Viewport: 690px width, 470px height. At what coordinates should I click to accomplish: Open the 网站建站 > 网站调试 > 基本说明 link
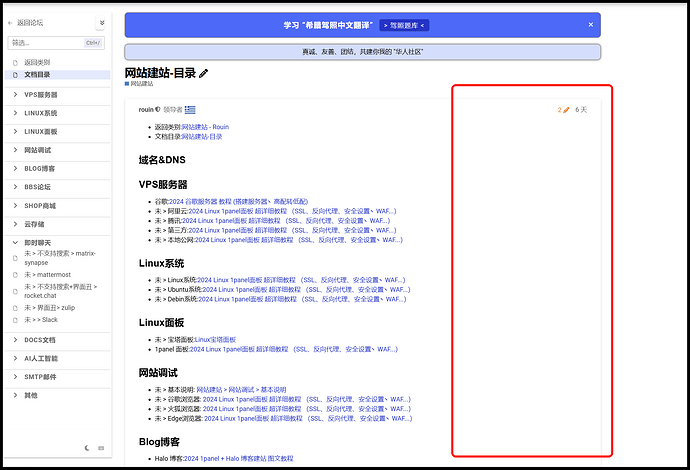(241, 389)
